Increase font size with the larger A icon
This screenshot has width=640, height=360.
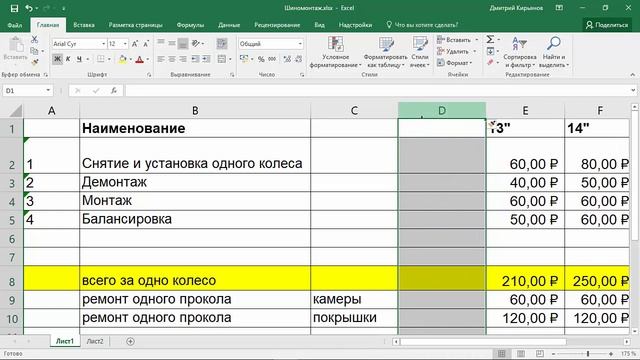coord(135,44)
